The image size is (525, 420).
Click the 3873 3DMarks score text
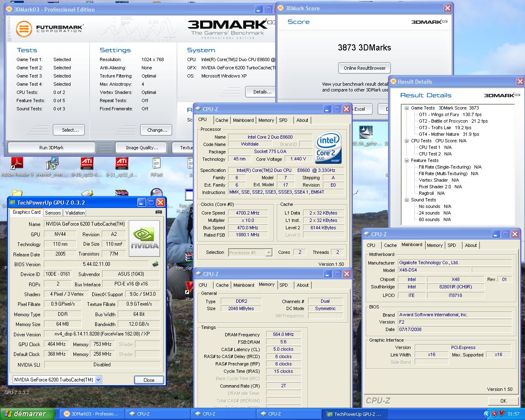(364, 48)
